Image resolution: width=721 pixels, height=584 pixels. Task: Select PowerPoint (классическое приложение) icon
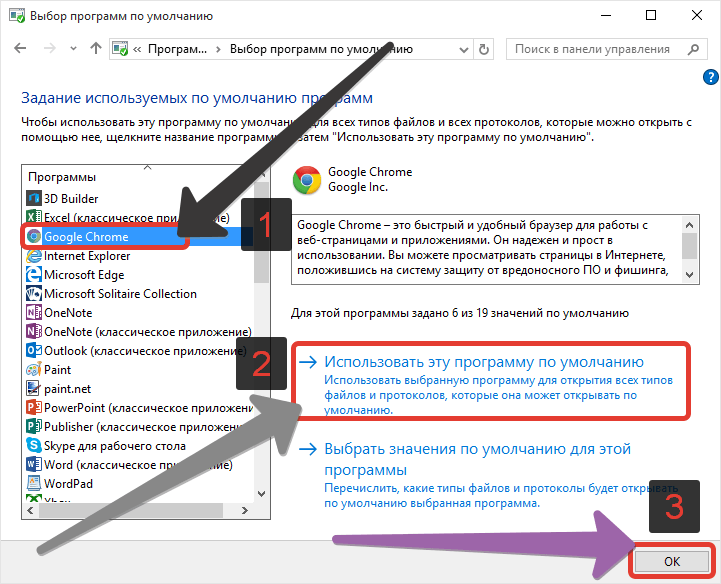click(34, 408)
